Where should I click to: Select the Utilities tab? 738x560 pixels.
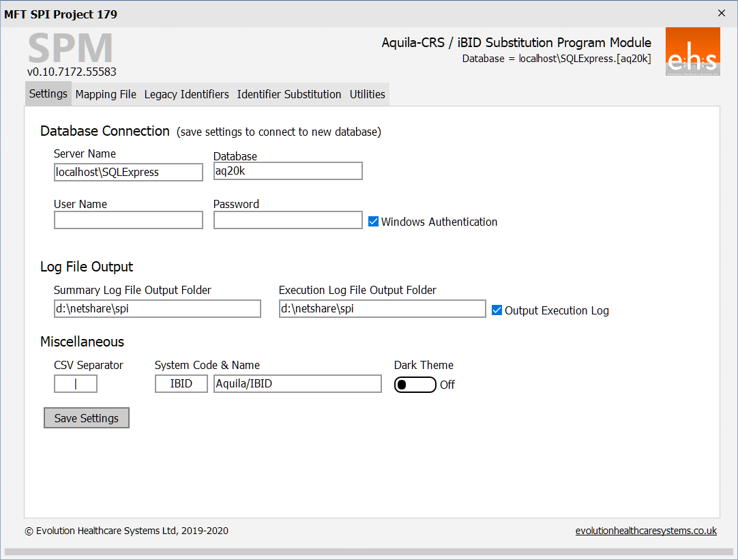[x=368, y=94]
